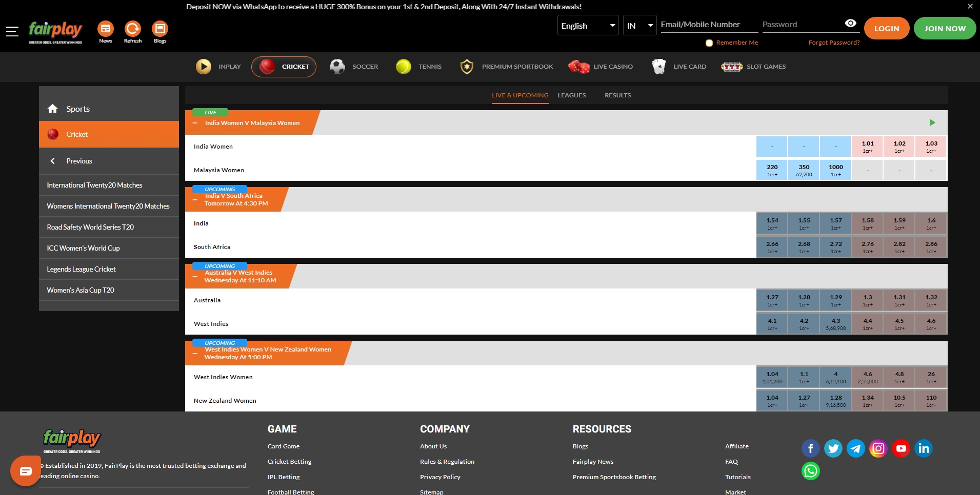The width and height of the screenshot is (980, 495).
Task: Click the LOGIN button
Action: click(887, 28)
